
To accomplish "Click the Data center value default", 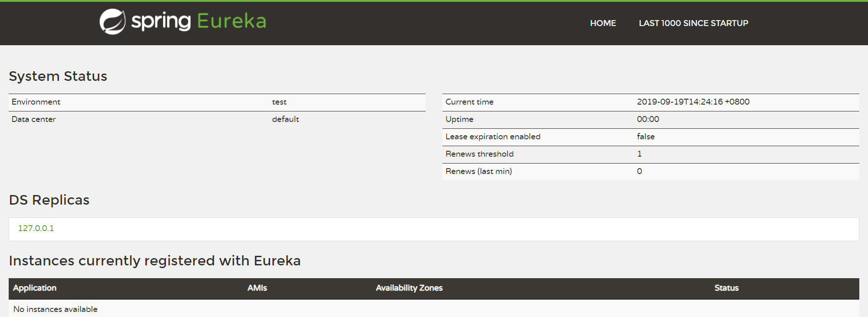I will pyautogui.click(x=285, y=120).
